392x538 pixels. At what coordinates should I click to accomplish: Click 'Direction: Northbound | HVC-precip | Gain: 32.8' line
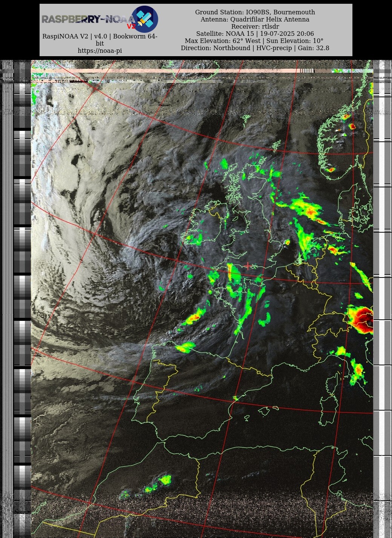click(255, 48)
